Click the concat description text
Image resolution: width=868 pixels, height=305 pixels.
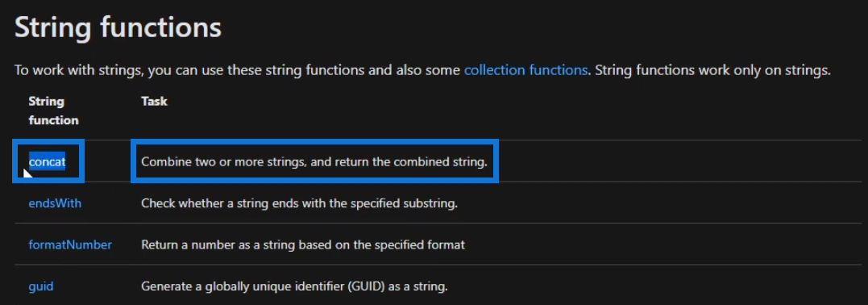click(314, 162)
